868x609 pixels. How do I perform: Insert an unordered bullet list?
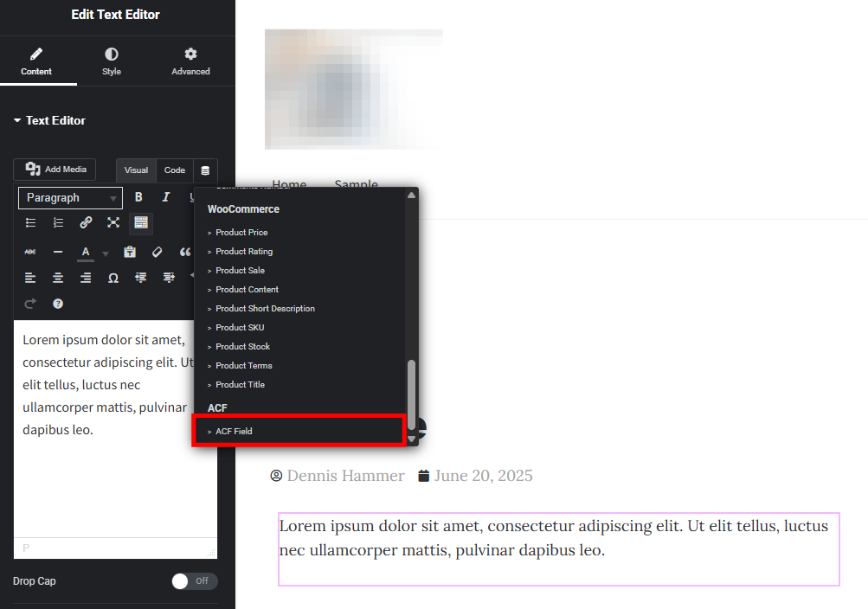pyautogui.click(x=30, y=222)
